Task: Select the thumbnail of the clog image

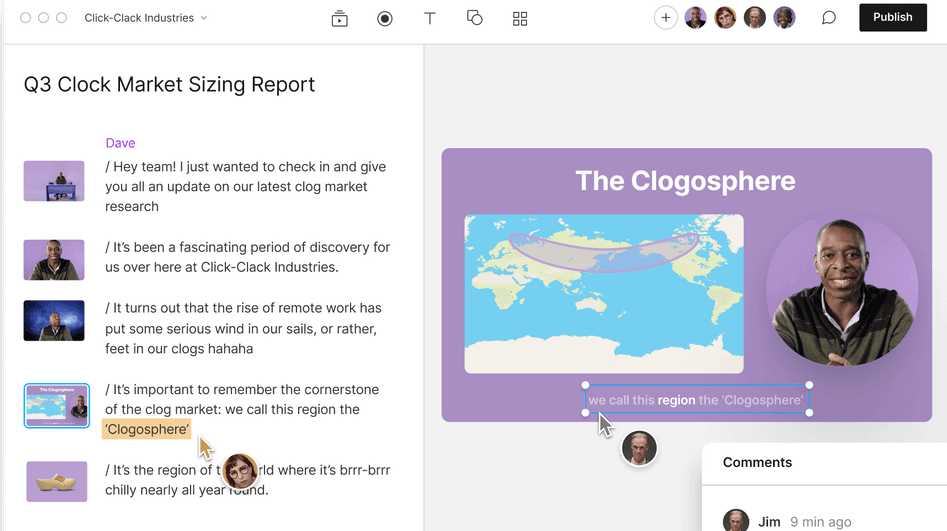Action: pos(56,481)
